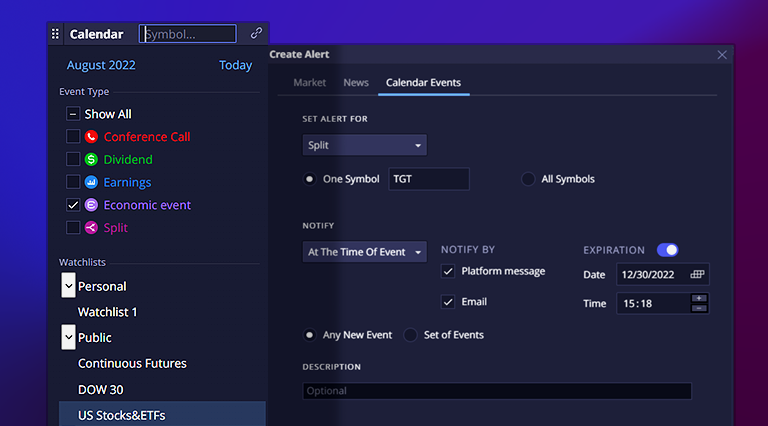Click the blue Earnings chart icon
This screenshot has width=768, height=426.
(91, 183)
